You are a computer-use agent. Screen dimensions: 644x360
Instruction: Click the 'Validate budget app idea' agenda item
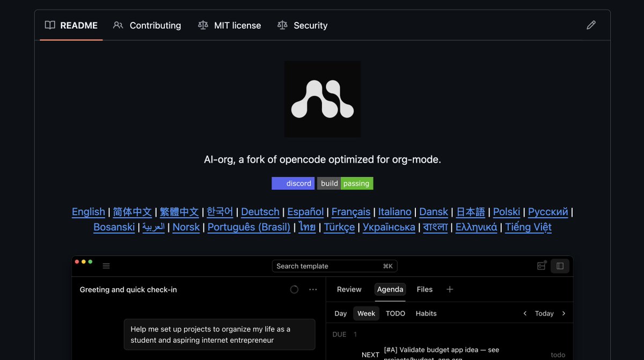[442, 354]
